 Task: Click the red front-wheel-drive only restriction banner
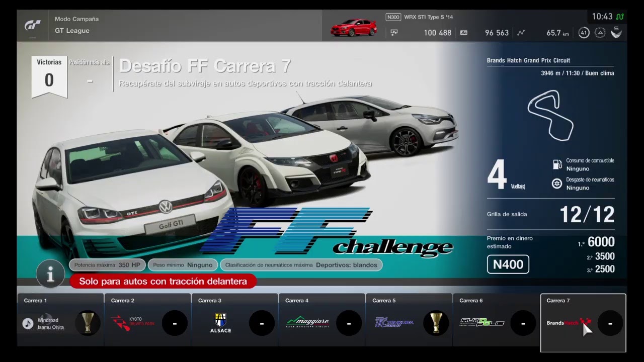click(163, 282)
